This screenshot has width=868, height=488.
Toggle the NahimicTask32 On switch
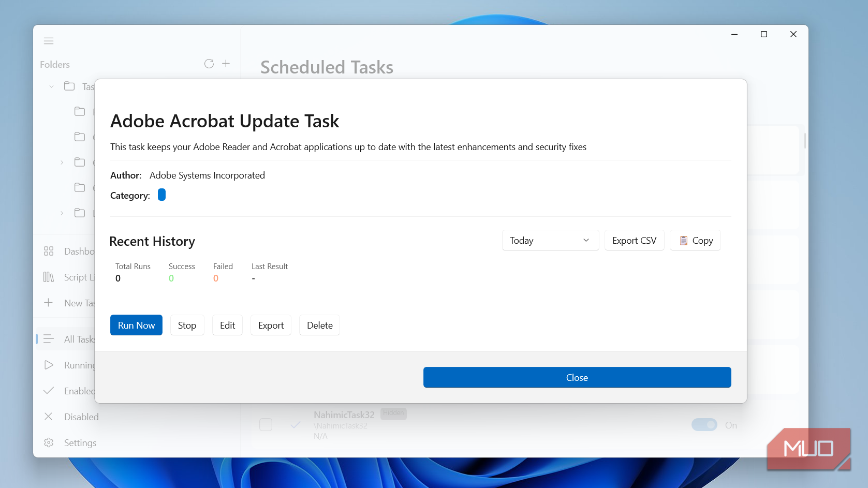pos(704,425)
